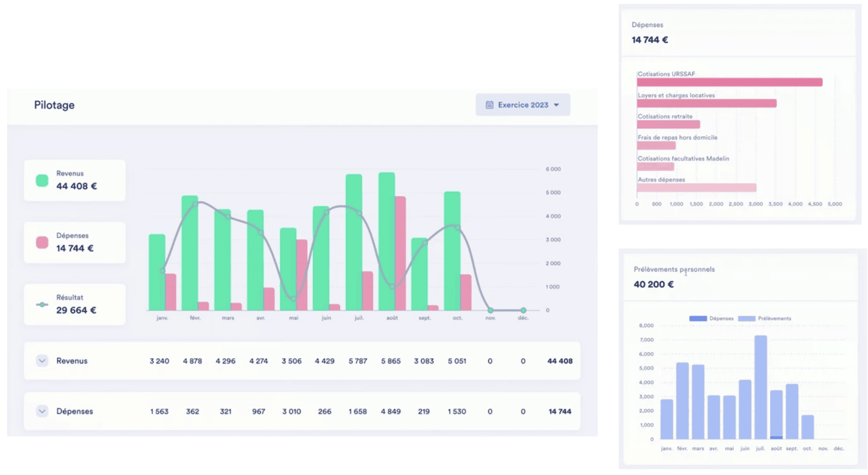Click the Résultat point for nov.
The image size is (868, 475).
click(490, 310)
